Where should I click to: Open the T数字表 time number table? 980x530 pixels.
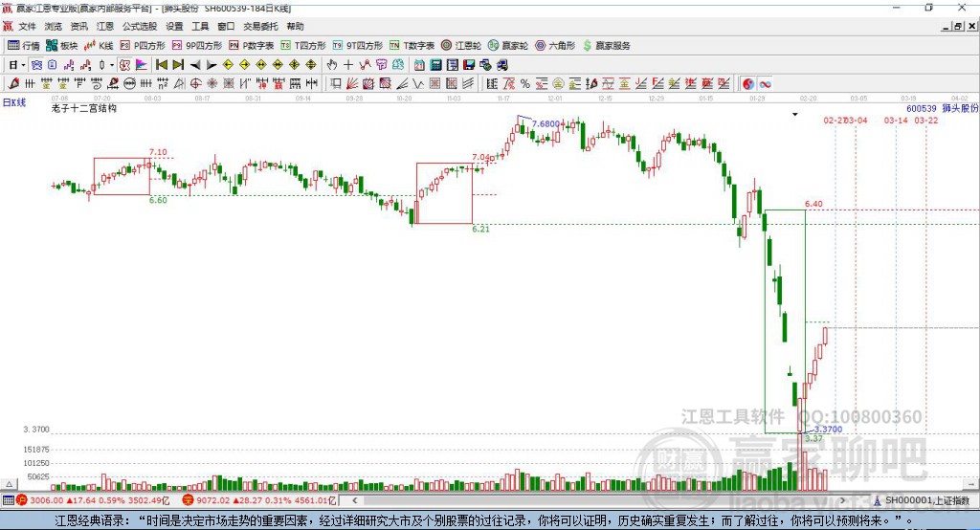click(x=412, y=46)
